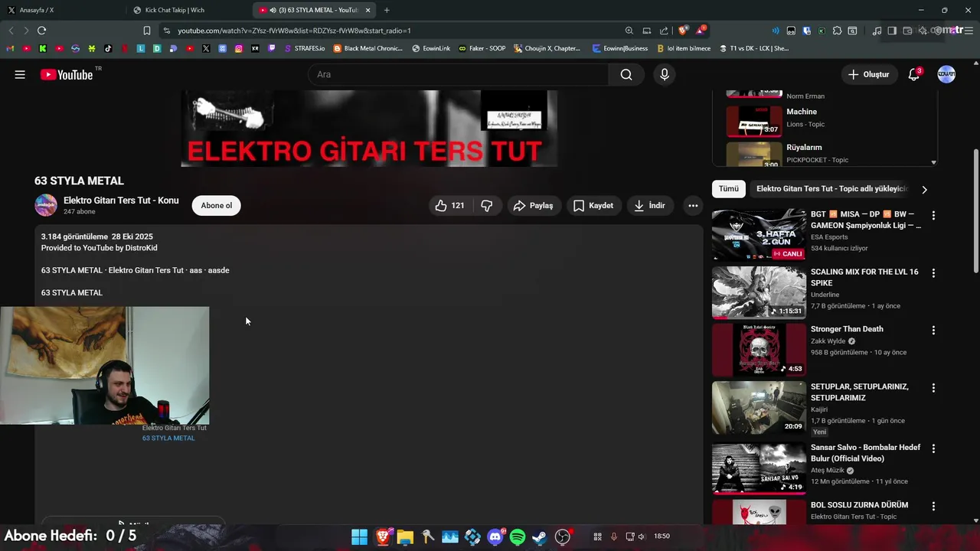The height and width of the screenshot is (551, 980).
Task: Open more actions ellipsis under video
Action: [x=693, y=205]
